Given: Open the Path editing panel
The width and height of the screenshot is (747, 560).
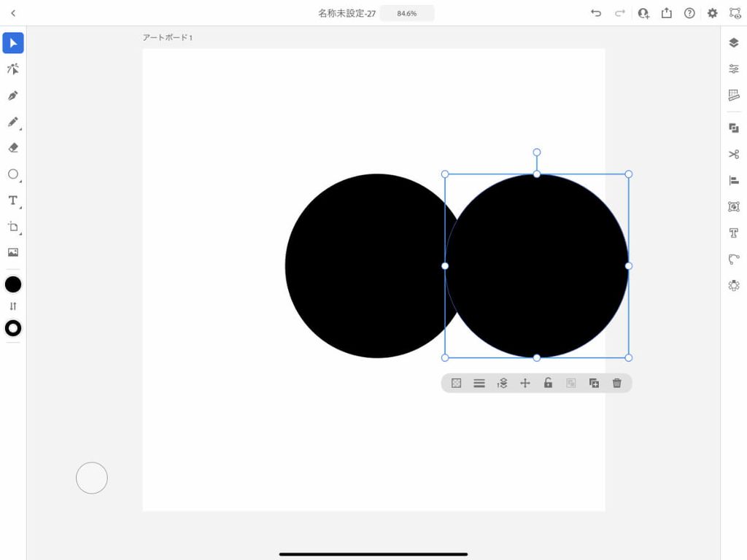Looking at the screenshot, I should pos(734,259).
